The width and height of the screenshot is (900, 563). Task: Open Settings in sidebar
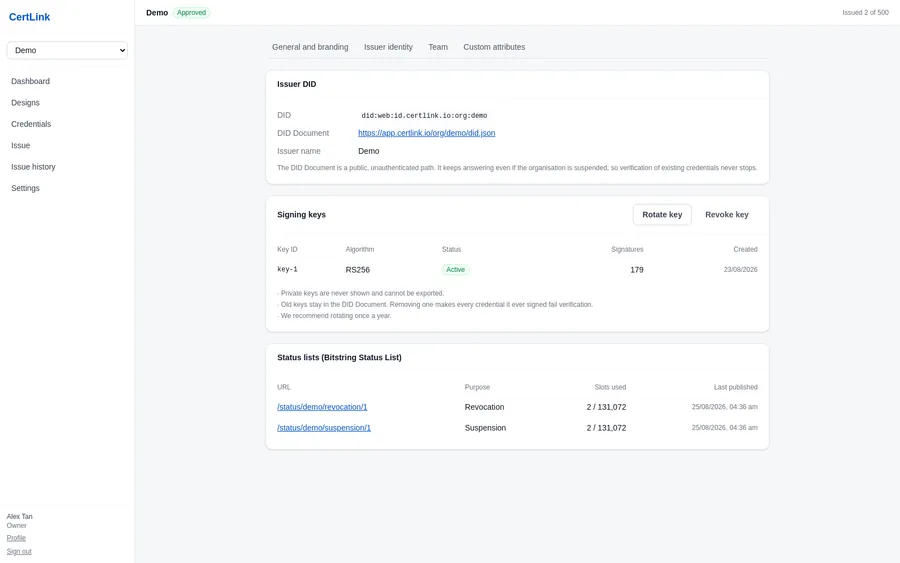click(25, 188)
